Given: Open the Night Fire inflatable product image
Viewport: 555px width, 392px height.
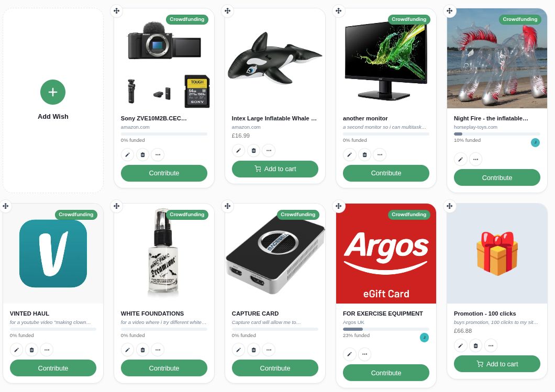Looking at the screenshot, I should coord(497,59).
